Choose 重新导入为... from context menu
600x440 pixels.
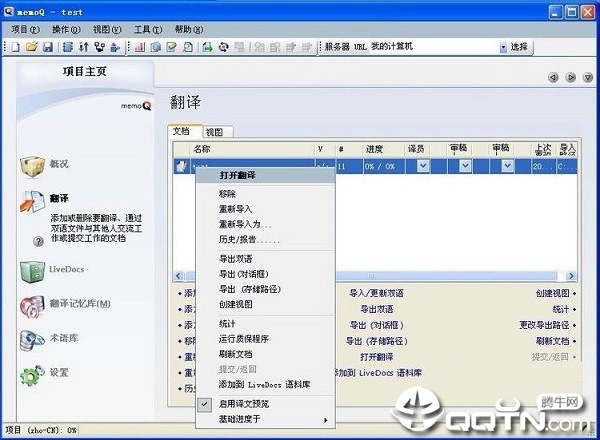pyautogui.click(x=265, y=225)
